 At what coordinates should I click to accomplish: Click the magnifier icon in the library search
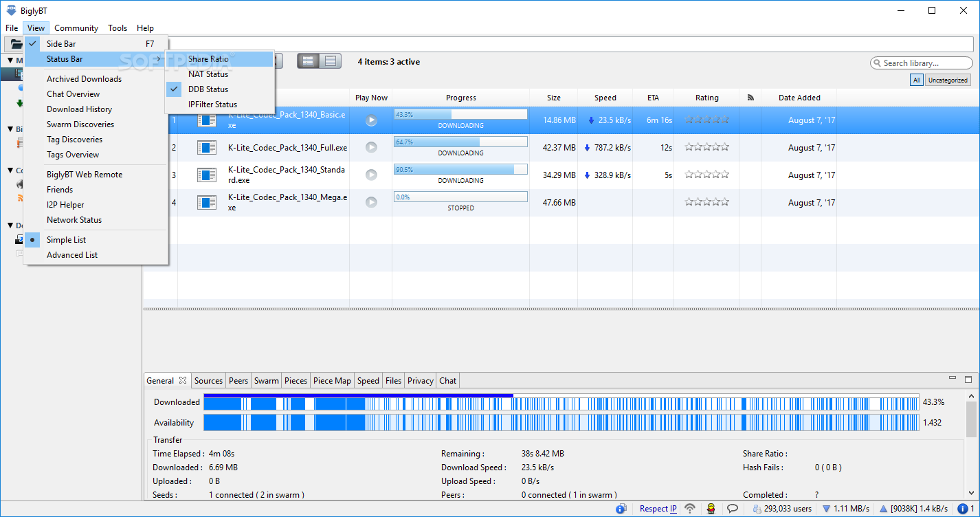(x=878, y=63)
